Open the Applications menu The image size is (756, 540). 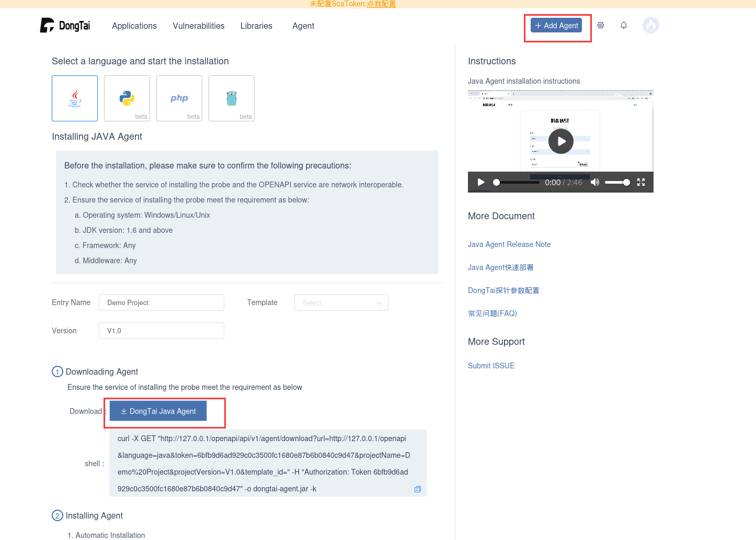coord(134,26)
